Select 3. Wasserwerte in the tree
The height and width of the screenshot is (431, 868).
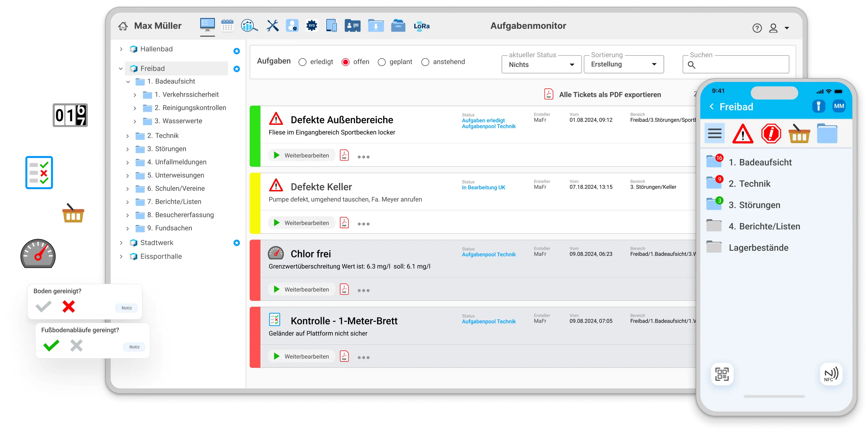tap(178, 121)
